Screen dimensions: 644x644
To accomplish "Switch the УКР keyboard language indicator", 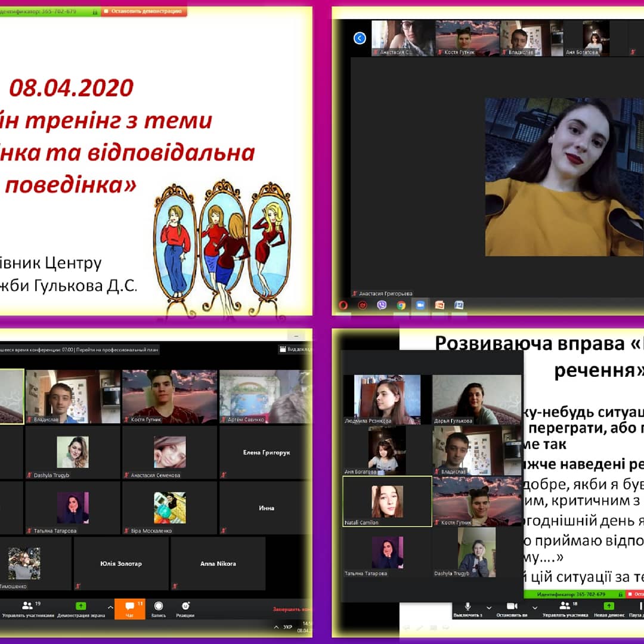I will pyautogui.click(x=288, y=627).
